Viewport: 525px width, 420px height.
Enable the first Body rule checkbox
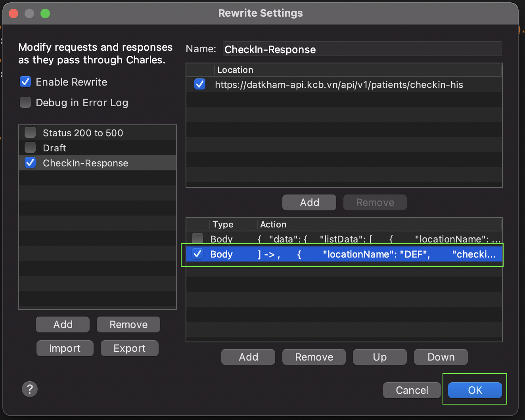pyautogui.click(x=197, y=239)
